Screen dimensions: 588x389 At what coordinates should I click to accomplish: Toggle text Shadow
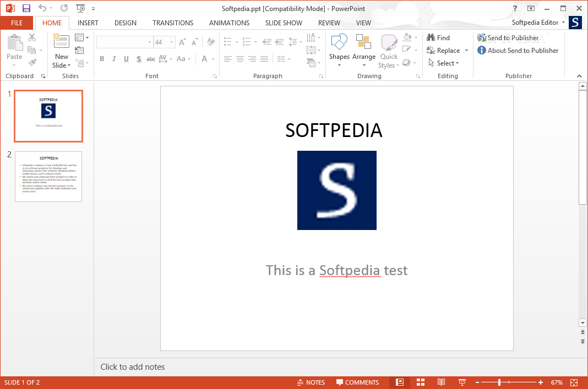[139, 59]
